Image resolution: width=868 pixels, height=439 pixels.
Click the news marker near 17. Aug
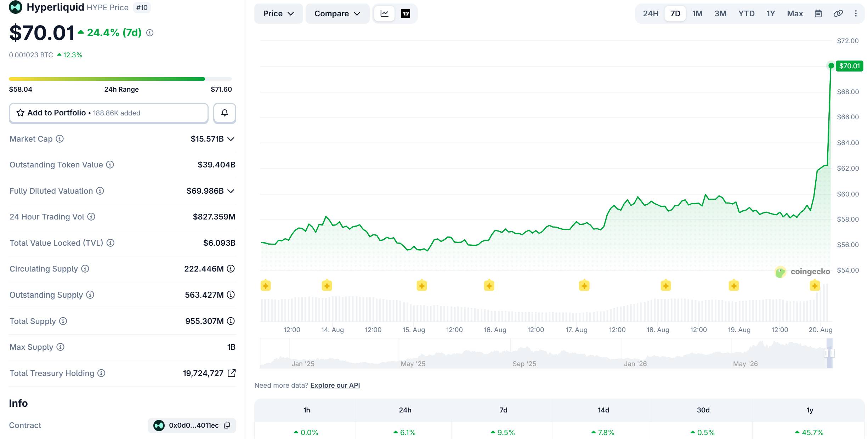click(x=584, y=285)
